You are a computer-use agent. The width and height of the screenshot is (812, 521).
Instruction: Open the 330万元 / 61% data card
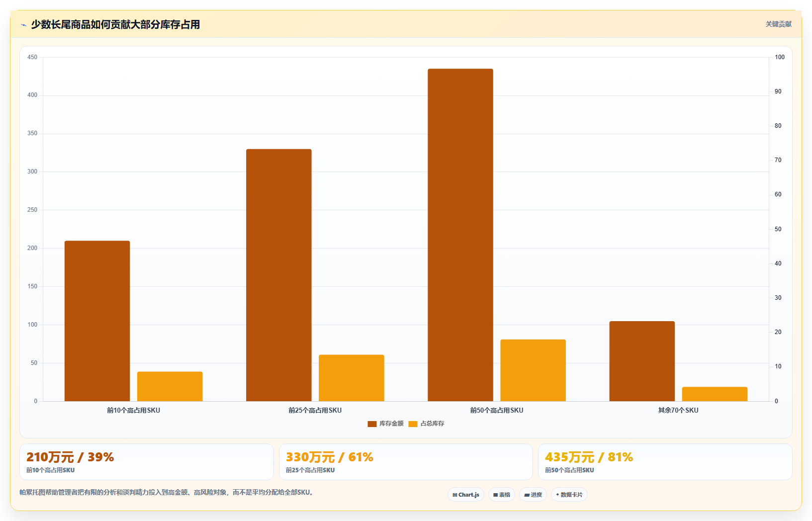click(x=406, y=462)
